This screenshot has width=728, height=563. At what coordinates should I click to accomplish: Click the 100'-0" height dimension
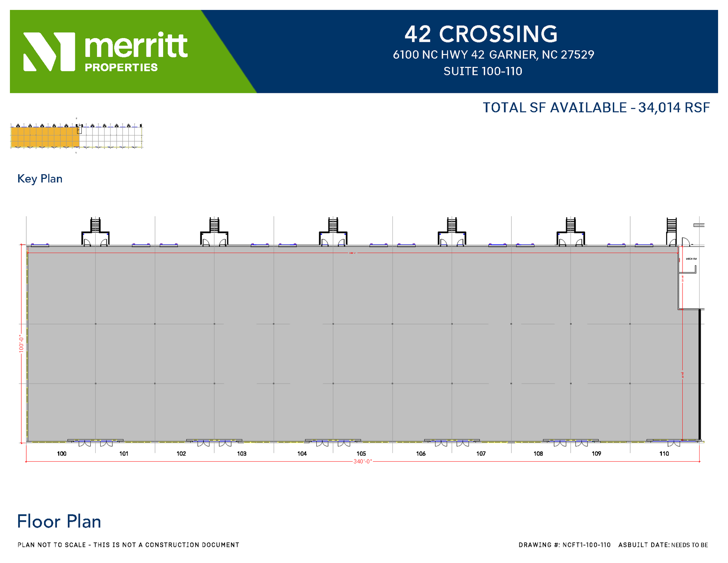coord(21,343)
